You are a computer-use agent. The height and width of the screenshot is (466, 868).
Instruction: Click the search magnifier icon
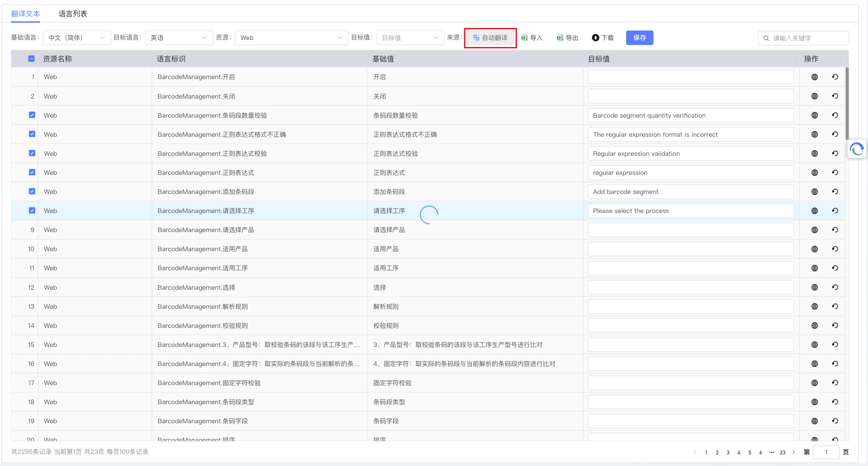coord(766,38)
